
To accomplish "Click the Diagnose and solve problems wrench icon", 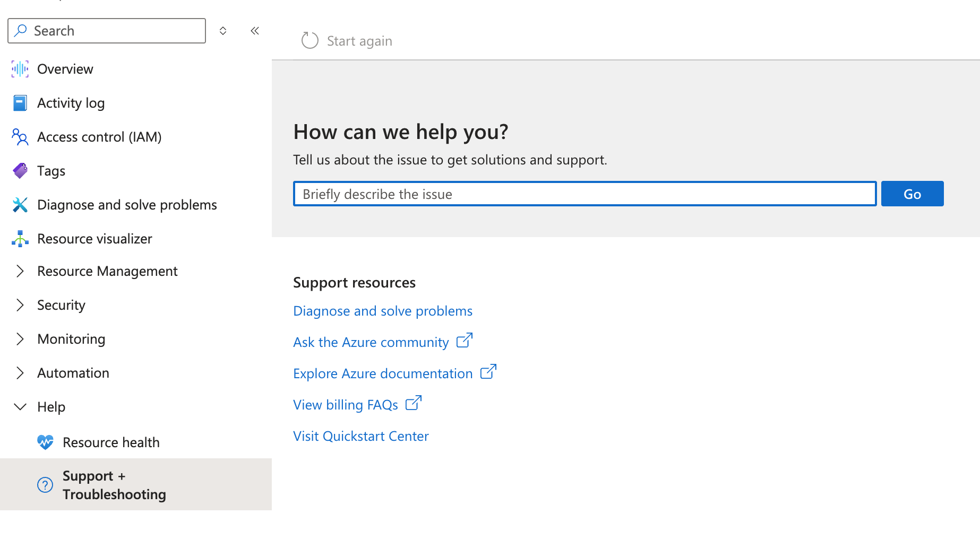I will coord(20,204).
